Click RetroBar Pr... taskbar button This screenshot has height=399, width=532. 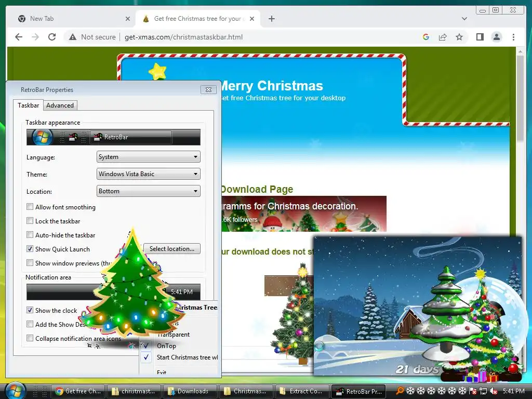[x=358, y=391]
